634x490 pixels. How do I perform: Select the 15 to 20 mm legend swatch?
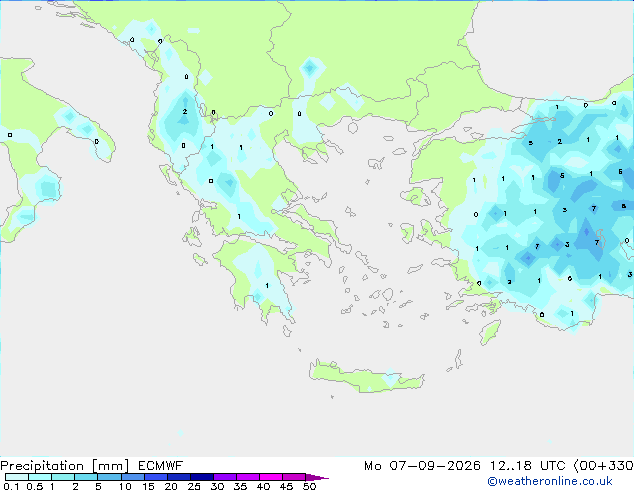(x=156, y=477)
